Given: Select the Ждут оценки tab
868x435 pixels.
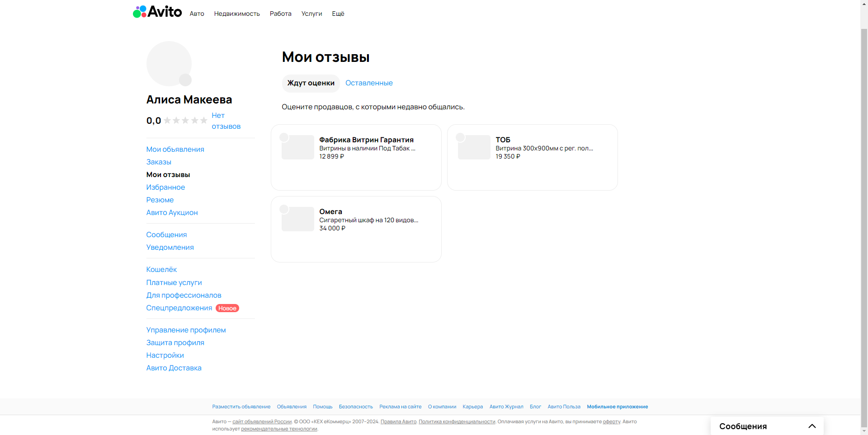Looking at the screenshot, I should pos(311,83).
